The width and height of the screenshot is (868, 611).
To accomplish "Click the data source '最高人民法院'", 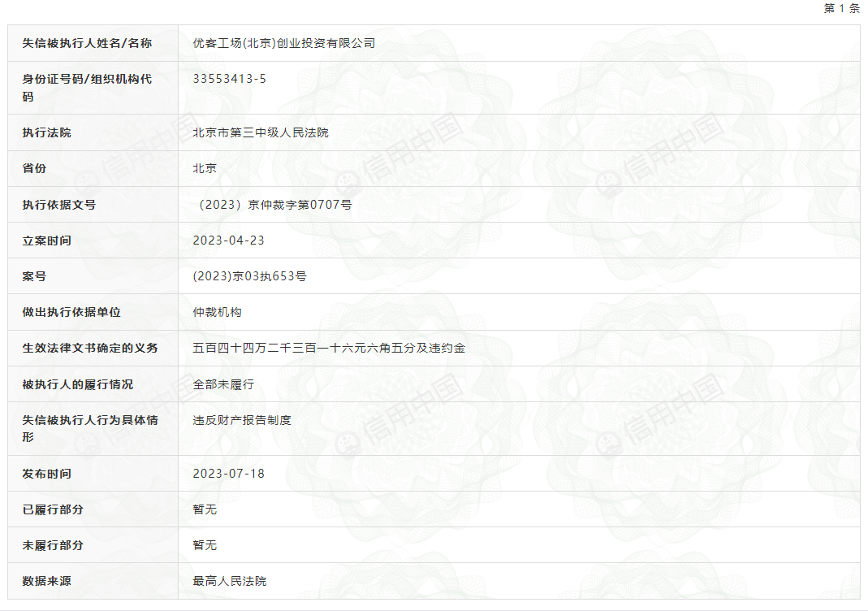I will click(230, 581).
